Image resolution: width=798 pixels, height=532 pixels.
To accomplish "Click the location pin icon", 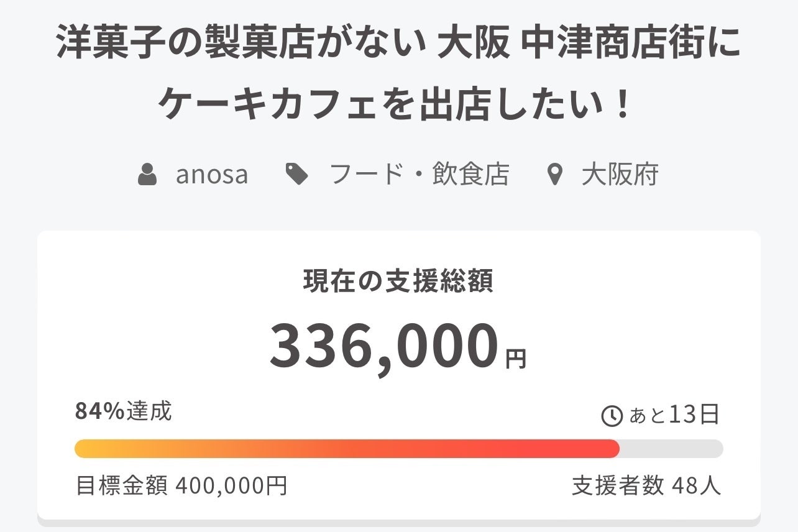I will point(553,175).
